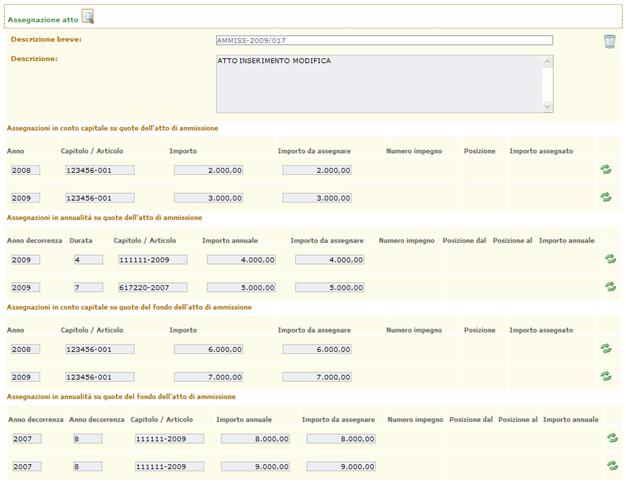Click 'Assegnazioni in annualità su quote dell'atto' heading
The image size is (626, 483).
coord(105,218)
